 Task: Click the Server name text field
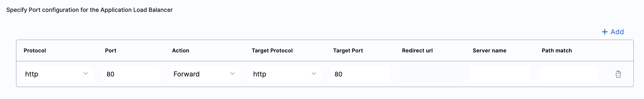click(x=500, y=74)
